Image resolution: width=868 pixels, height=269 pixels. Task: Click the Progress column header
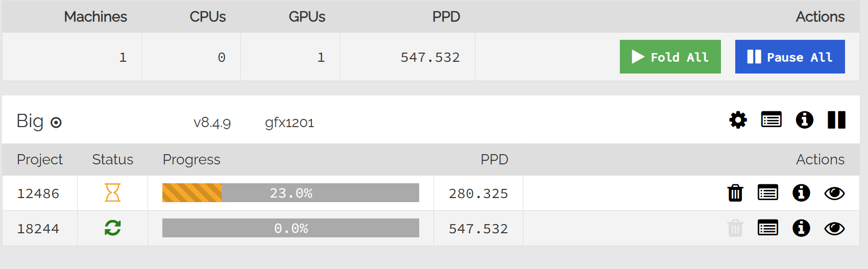coord(191,160)
